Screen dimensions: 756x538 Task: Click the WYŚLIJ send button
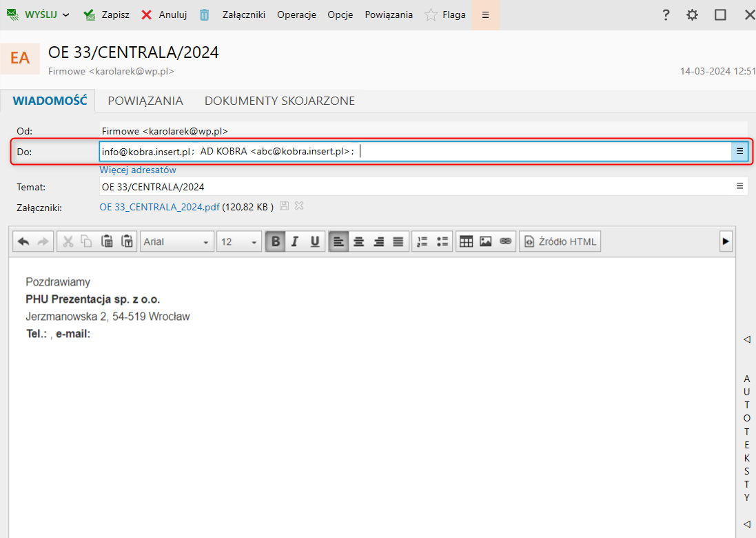click(x=32, y=14)
